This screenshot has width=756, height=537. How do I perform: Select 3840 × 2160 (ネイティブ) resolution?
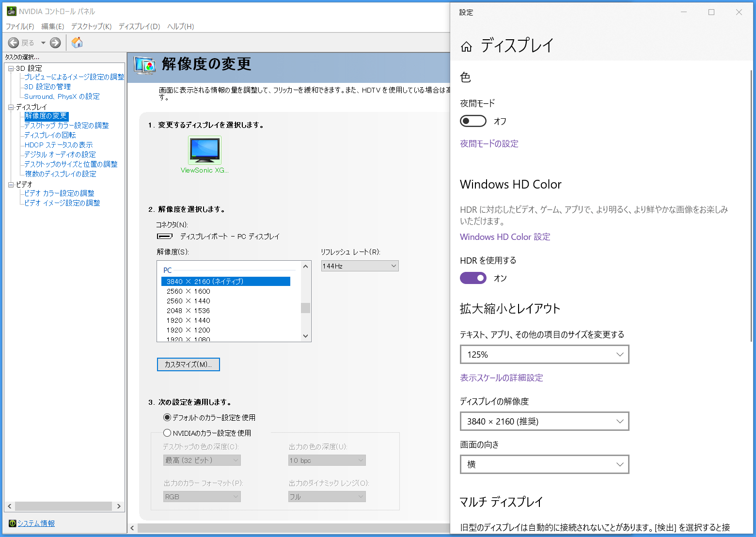[x=226, y=282]
